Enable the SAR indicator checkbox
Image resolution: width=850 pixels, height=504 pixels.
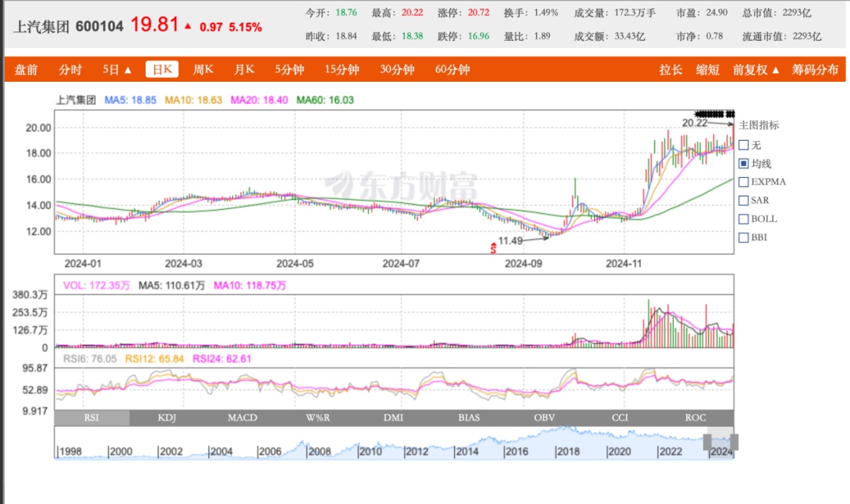(x=744, y=200)
